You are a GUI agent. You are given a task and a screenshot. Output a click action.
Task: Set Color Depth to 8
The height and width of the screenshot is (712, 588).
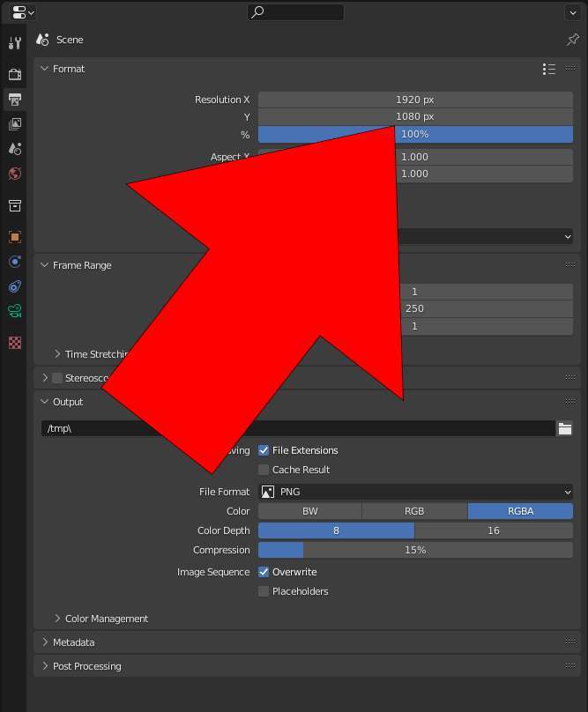[336, 530]
